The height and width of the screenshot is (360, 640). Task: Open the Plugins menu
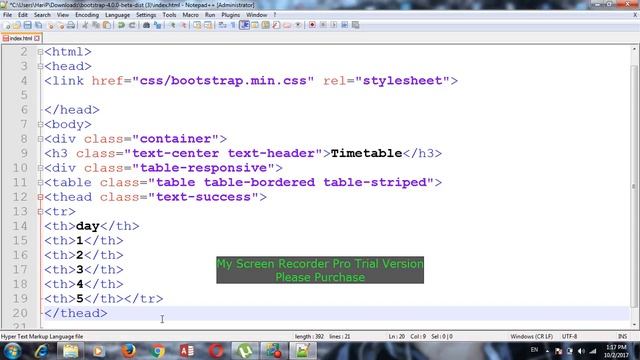pyautogui.click(x=231, y=15)
